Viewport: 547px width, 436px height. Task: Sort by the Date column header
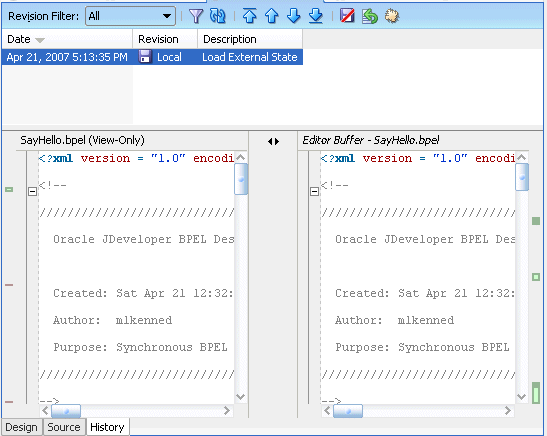point(67,39)
